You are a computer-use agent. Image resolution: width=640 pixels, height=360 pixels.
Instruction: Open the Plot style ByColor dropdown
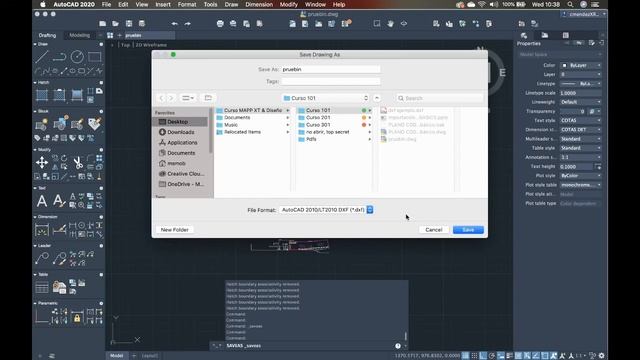(580, 176)
